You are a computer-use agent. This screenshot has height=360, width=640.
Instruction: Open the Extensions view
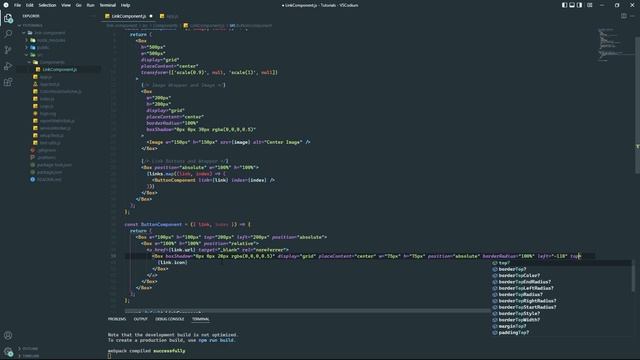click(x=8, y=82)
